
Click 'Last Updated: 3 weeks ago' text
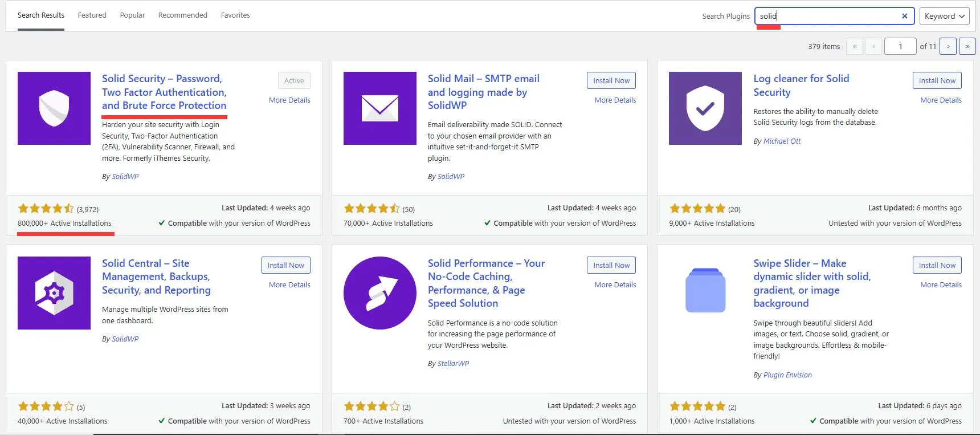pos(266,406)
